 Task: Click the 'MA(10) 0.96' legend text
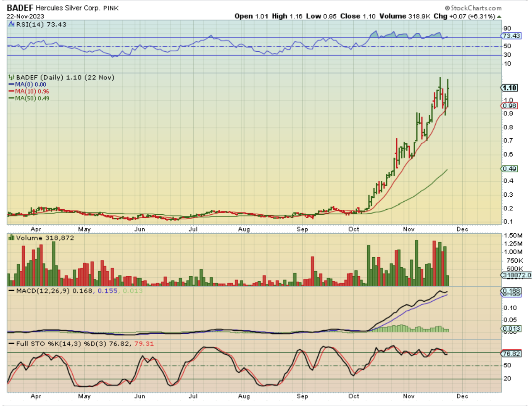tap(32, 91)
